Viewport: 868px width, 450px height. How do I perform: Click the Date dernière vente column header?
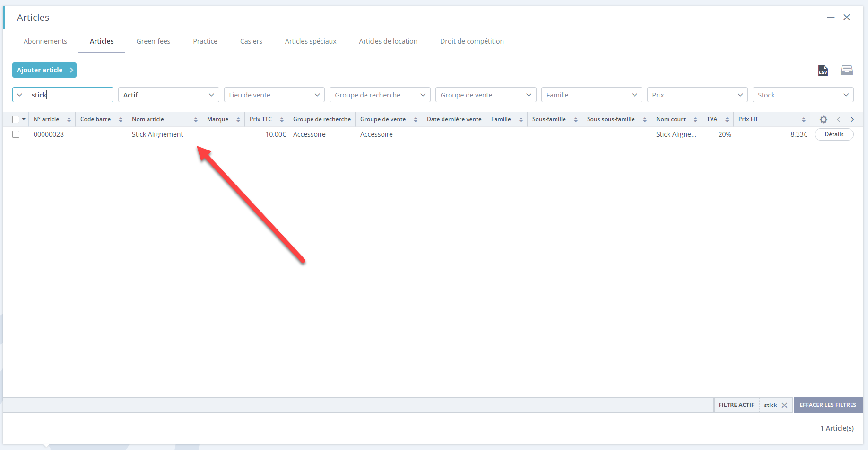pyautogui.click(x=454, y=119)
